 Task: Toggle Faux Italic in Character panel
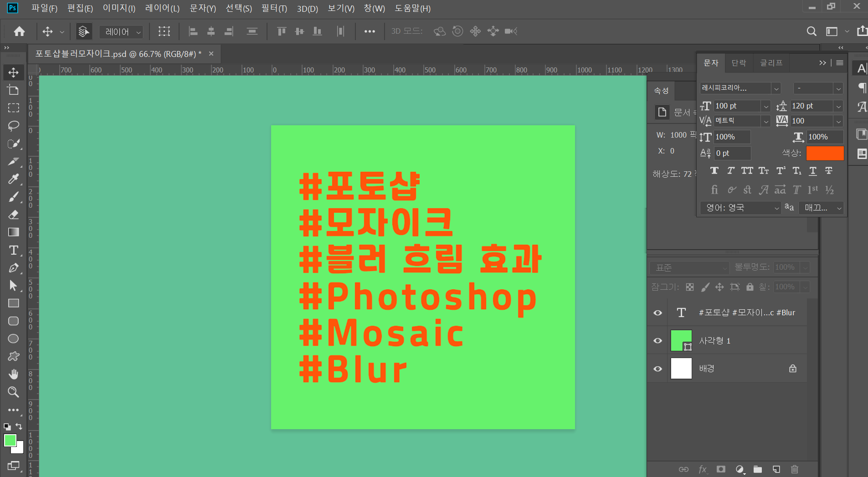pos(730,171)
